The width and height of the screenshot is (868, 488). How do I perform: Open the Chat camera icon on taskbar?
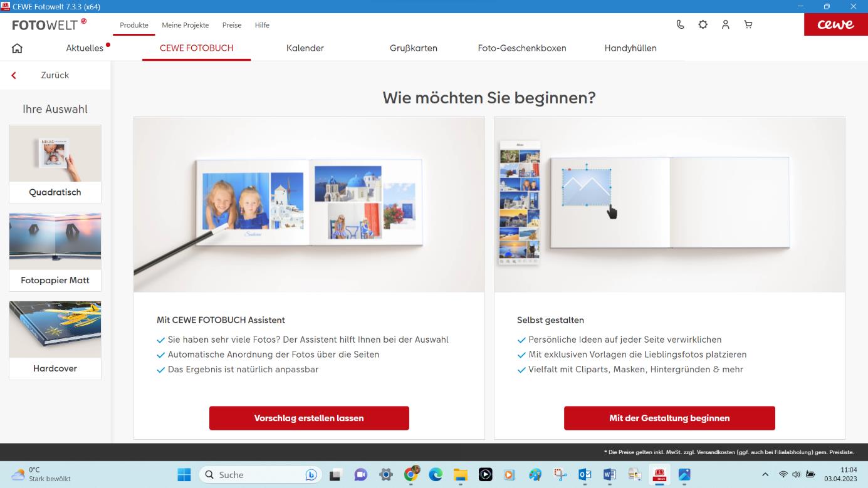point(360,475)
